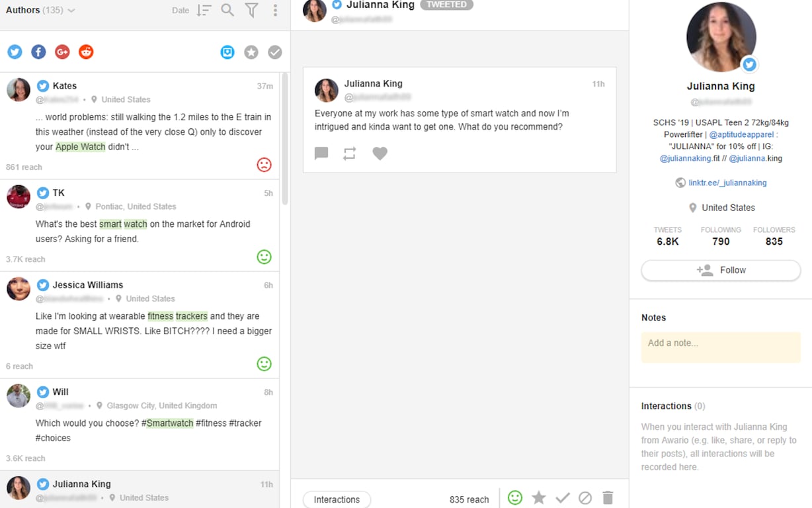Change sentiment with the smiley in the bottom bar
Screen dimensions: 812x508
[x=515, y=497]
